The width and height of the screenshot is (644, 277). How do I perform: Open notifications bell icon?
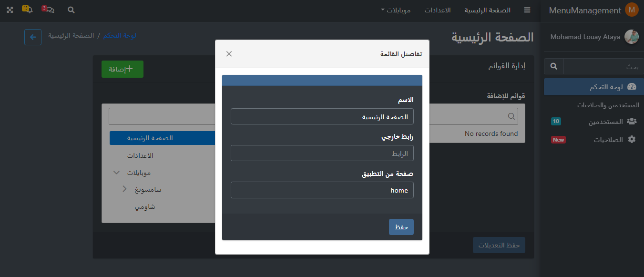pos(27,9)
